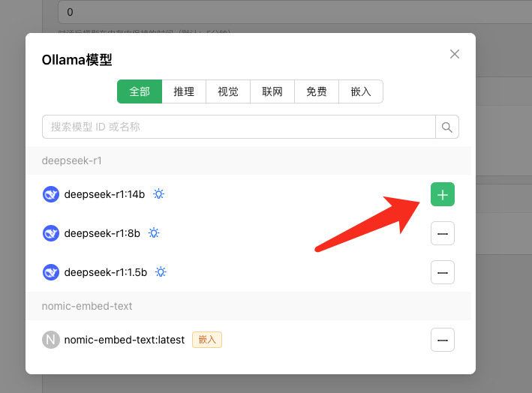Focus the 搜索模型 ID 或名称 search field
This screenshot has width=532, height=393.
(239, 127)
